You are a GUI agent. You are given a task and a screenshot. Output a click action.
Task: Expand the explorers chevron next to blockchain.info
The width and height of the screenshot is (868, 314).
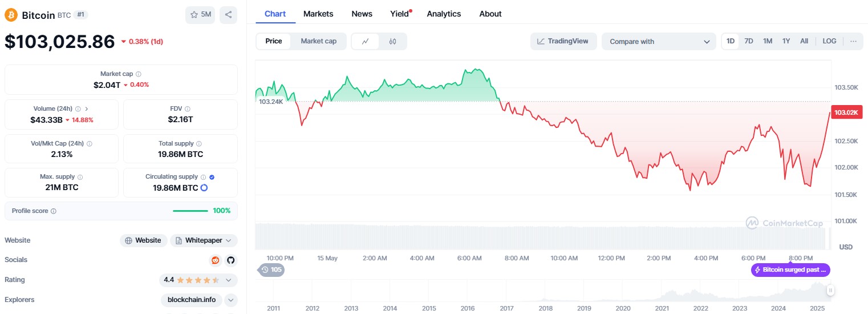pyautogui.click(x=231, y=300)
